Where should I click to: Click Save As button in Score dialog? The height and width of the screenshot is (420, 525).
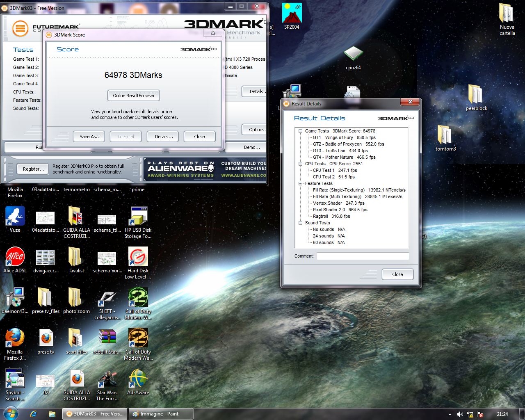(x=89, y=137)
